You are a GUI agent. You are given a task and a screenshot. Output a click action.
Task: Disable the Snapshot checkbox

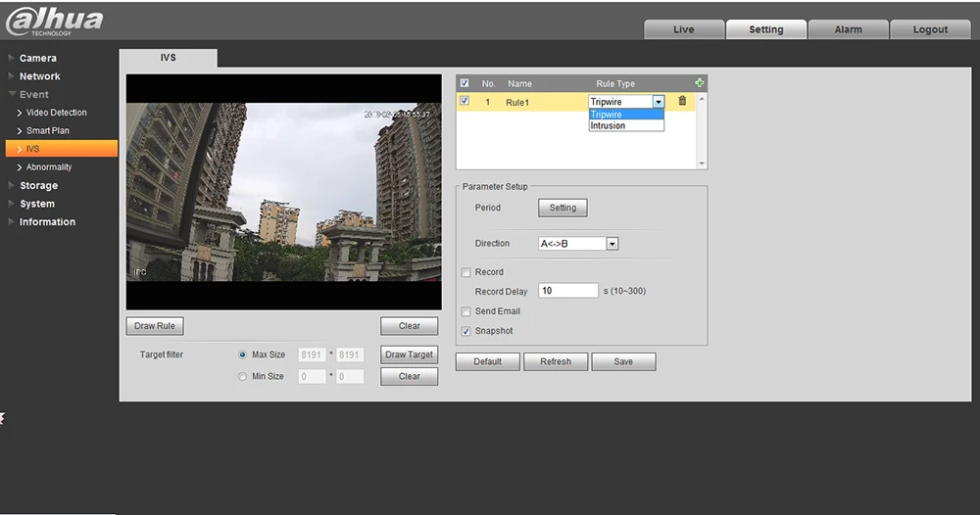click(465, 332)
